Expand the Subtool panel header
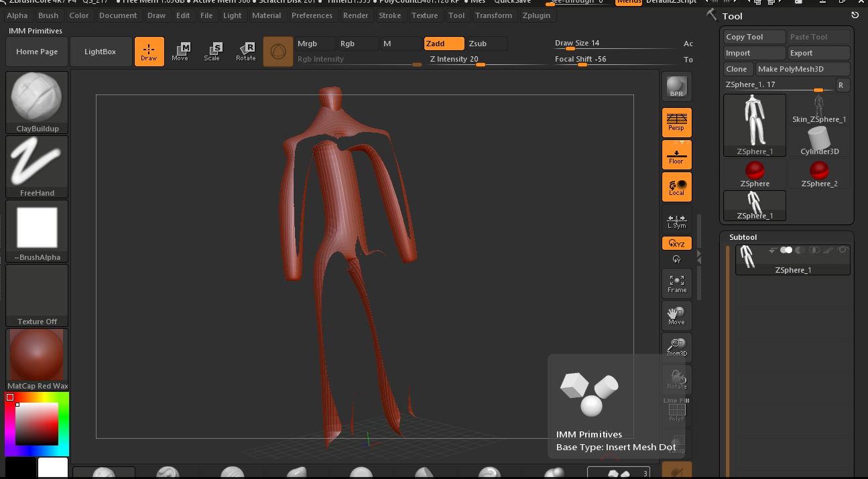 tap(743, 237)
